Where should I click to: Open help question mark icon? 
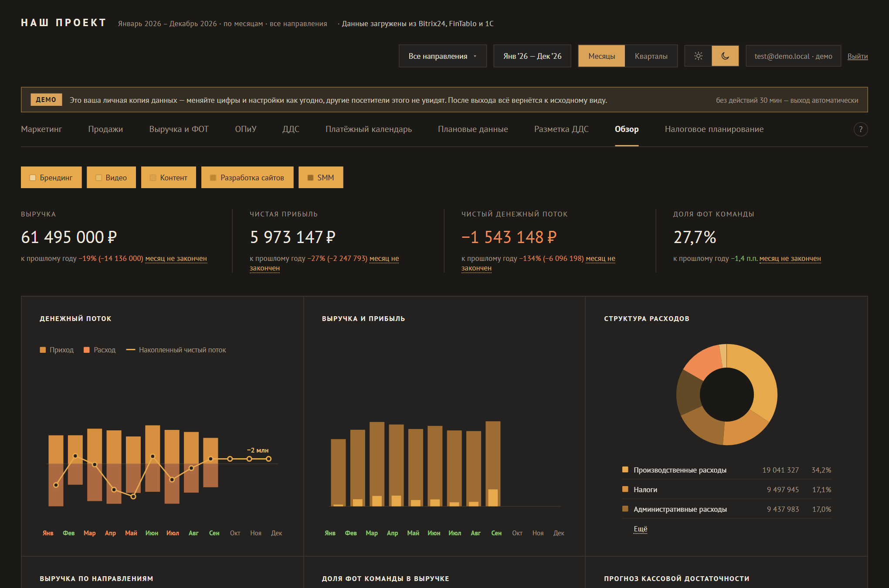(x=860, y=129)
